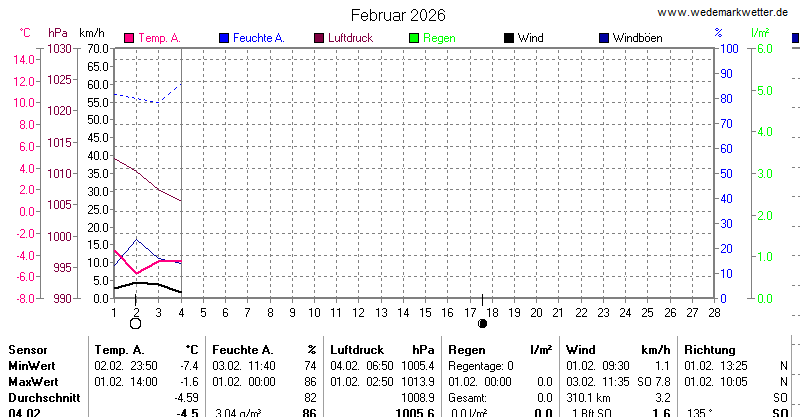800x417 pixels.
Task: Click the blue Feuchte A. legend square
Action: (224, 38)
